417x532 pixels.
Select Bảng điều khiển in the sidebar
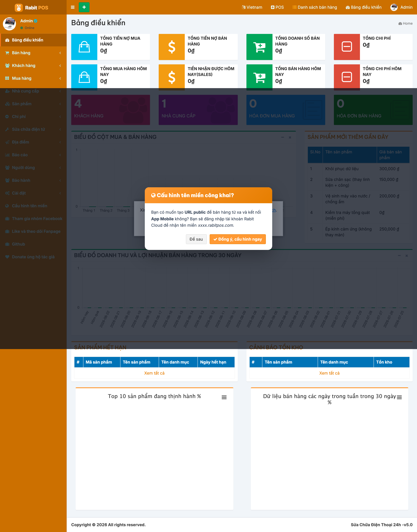click(x=33, y=40)
